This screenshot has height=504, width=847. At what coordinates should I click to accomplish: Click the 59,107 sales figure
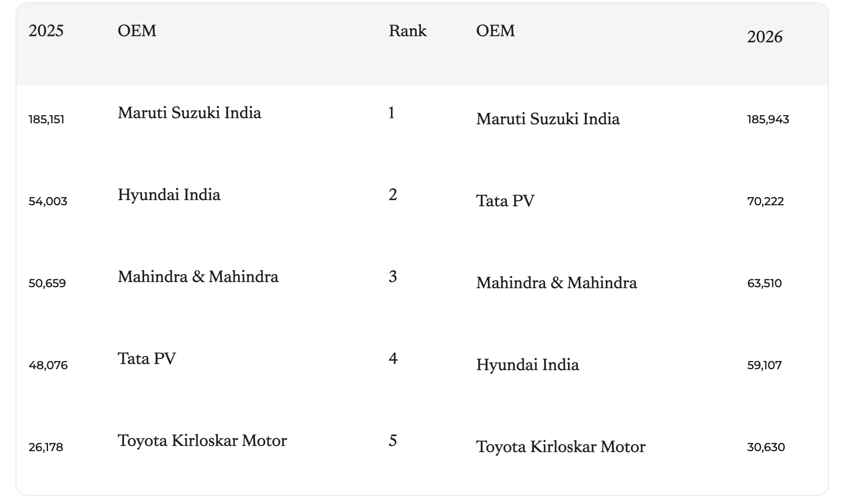coord(764,366)
